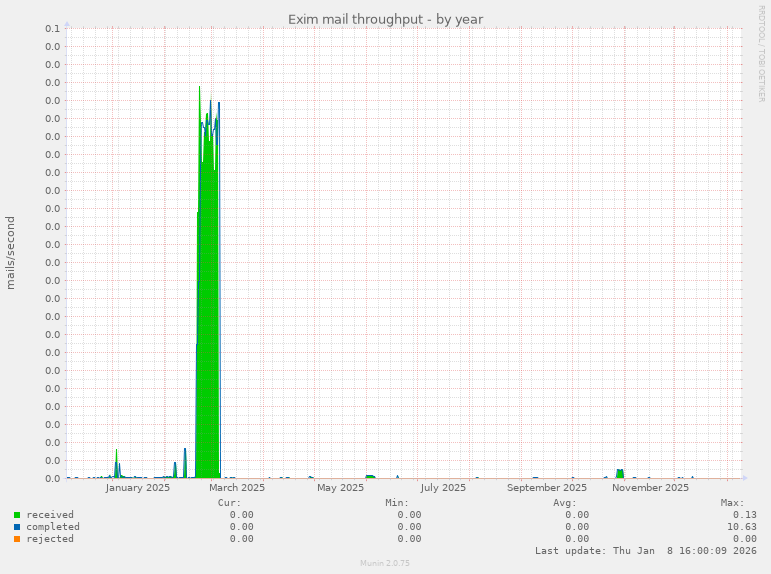Click the 'Max:' column header
Screen dimensions: 771x574
[x=733, y=503]
